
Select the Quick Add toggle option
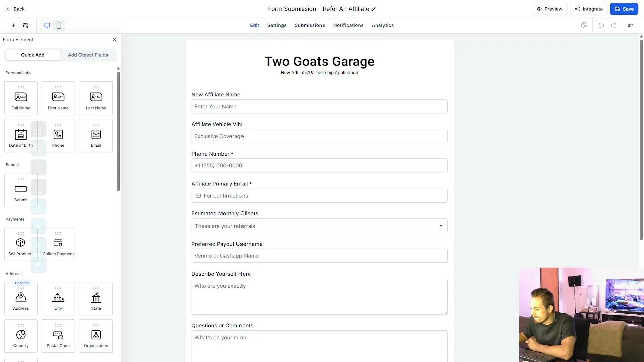point(33,55)
